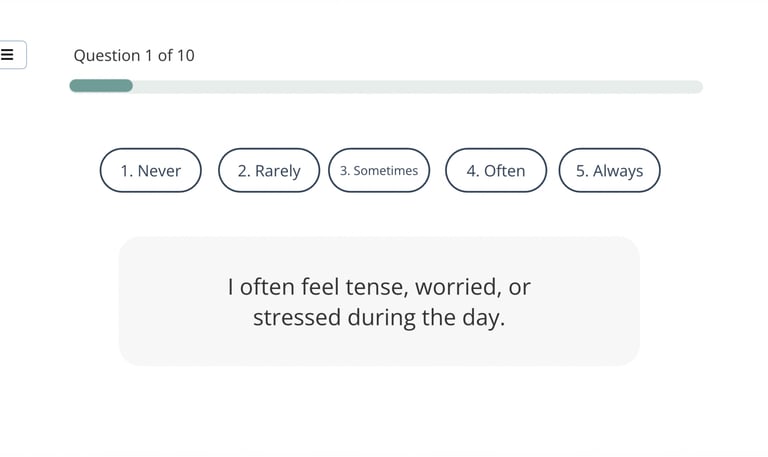Image resolution: width=768 pixels, height=457 pixels.
Task: Answer with the highest rating of 5
Action: pyautogui.click(x=609, y=170)
